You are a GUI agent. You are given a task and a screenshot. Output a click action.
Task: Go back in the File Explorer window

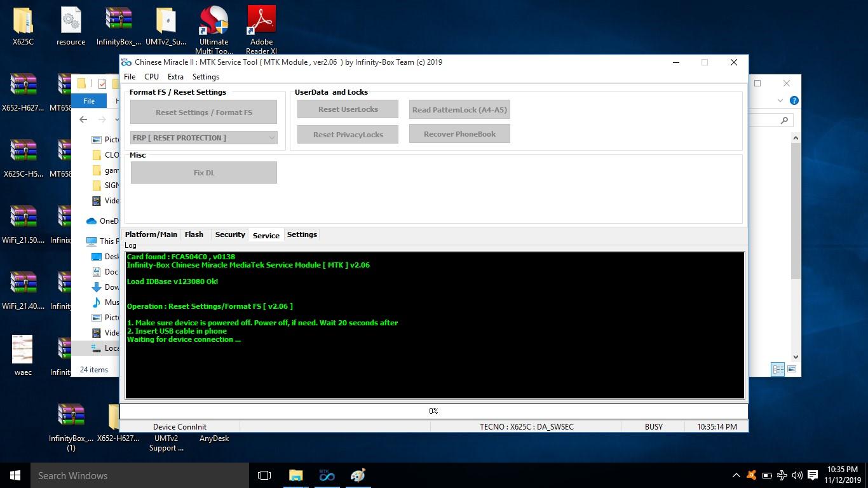point(83,119)
